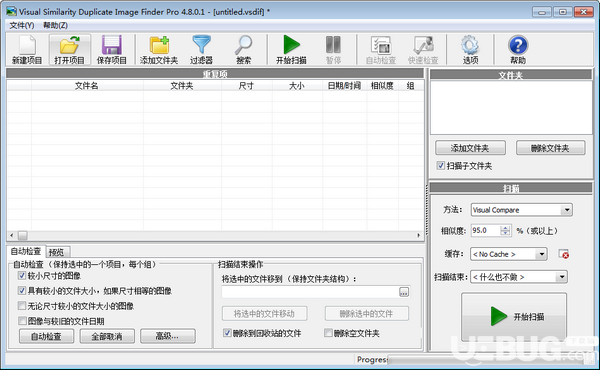
Task: Click the 删除文件夹 button
Action: coord(550,148)
